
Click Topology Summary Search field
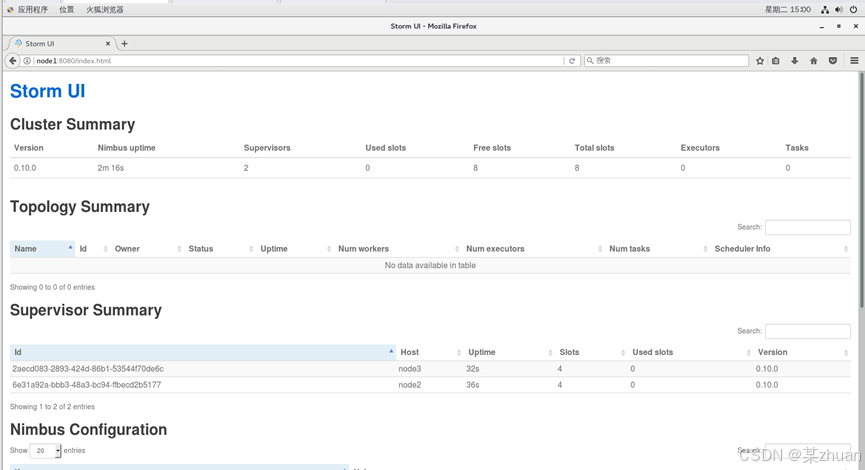(x=808, y=227)
